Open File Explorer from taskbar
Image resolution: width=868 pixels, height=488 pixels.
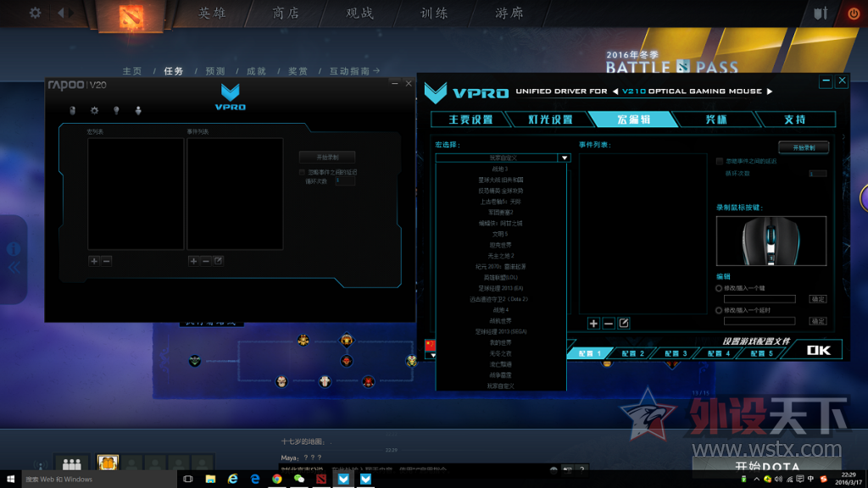pyautogui.click(x=210, y=480)
